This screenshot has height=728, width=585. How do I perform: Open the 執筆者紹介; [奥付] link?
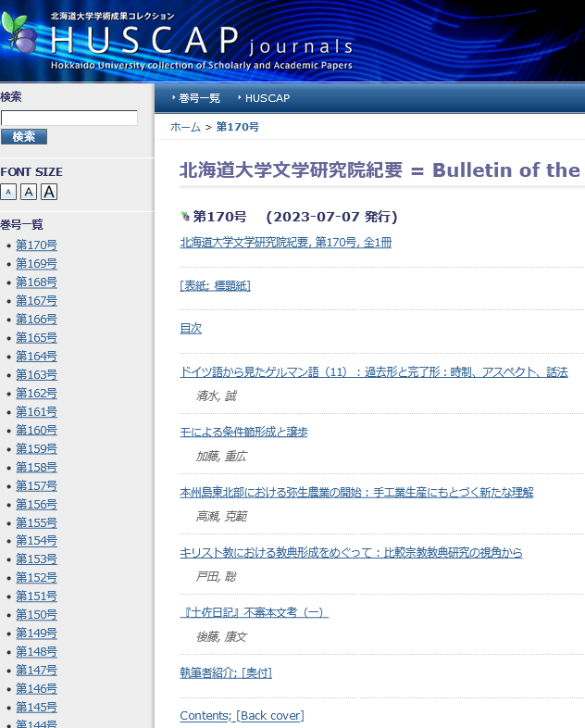226,672
